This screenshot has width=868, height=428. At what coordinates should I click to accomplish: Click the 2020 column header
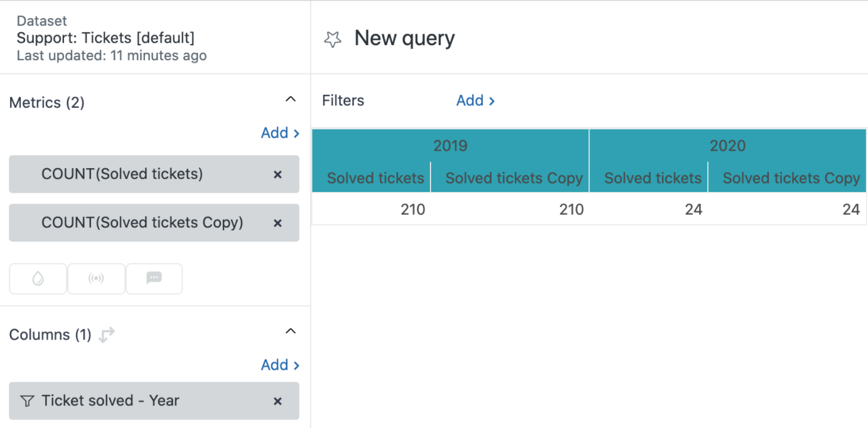(x=727, y=146)
